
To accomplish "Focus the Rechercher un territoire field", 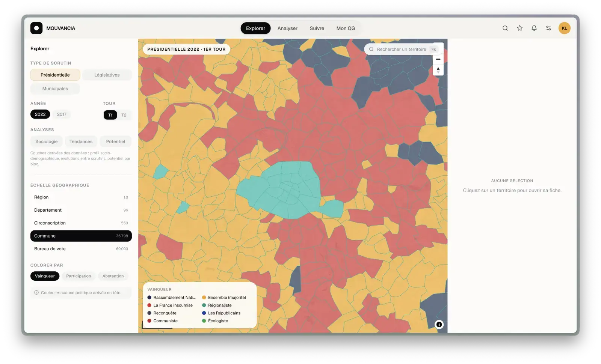I will pos(401,49).
